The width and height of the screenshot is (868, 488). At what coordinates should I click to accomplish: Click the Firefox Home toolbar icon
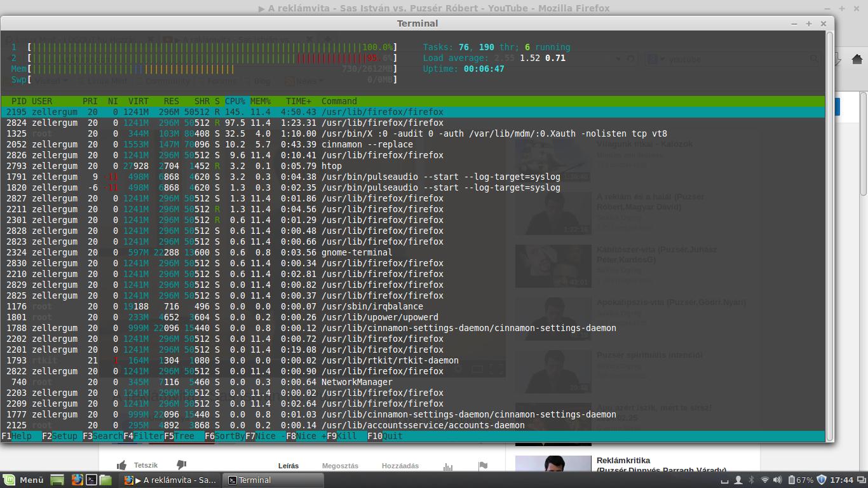tap(857, 59)
